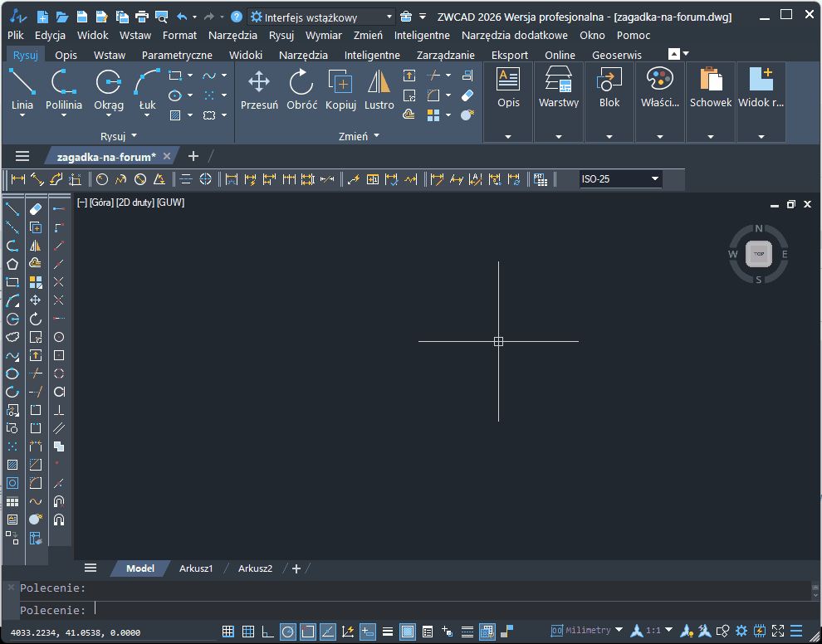Open the ISO-25 dimension style dropdown
Viewport: 822px width, 644px height.
pos(621,179)
